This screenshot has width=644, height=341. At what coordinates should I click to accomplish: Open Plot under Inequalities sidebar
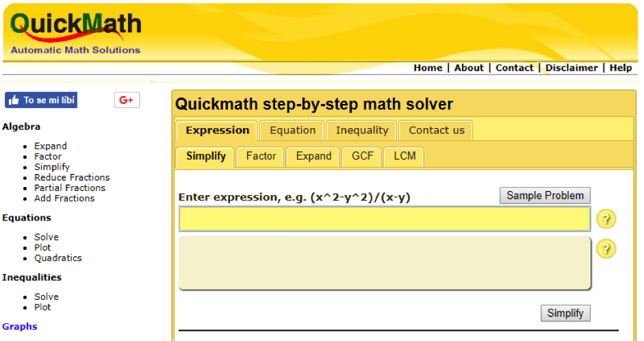click(x=42, y=307)
